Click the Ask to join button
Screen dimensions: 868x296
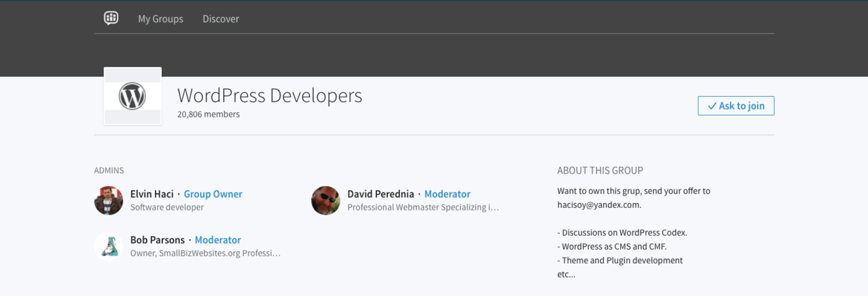click(736, 105)
